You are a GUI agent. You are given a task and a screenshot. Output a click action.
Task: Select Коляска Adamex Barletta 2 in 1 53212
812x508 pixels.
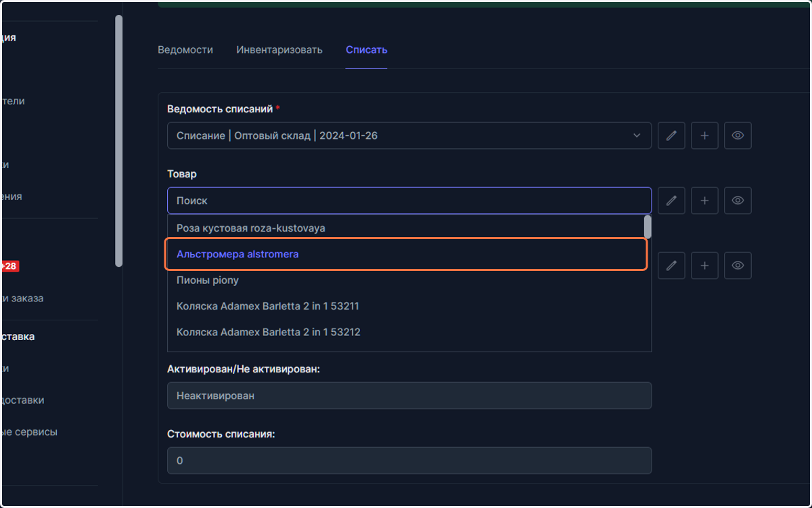coord(405,332)
